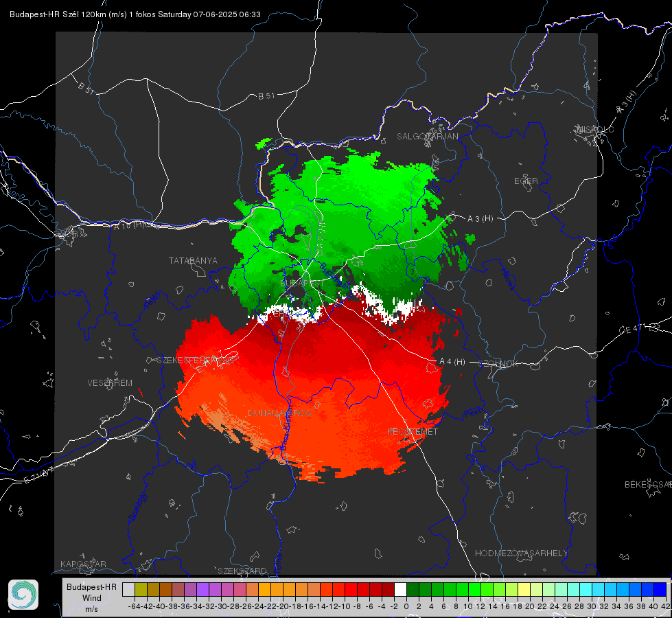This screenshot has width=672, height=618.
Task: Pick the yellow swatch above the 18 label
Action: click(524, 590)
